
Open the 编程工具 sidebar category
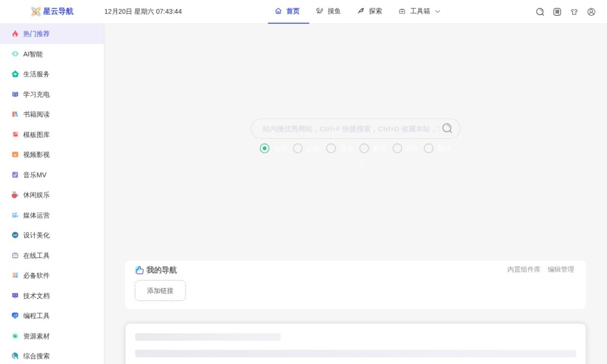[36, 315]
